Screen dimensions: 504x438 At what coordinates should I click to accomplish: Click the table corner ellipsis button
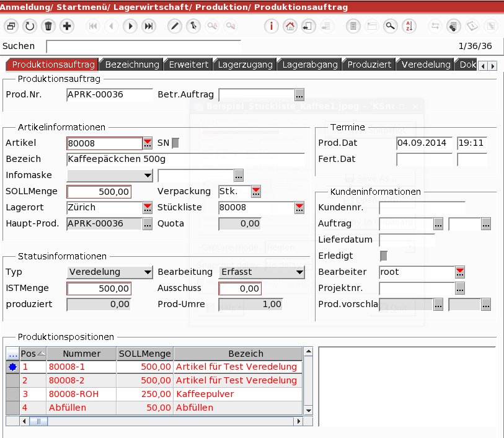tap(13, 354)
